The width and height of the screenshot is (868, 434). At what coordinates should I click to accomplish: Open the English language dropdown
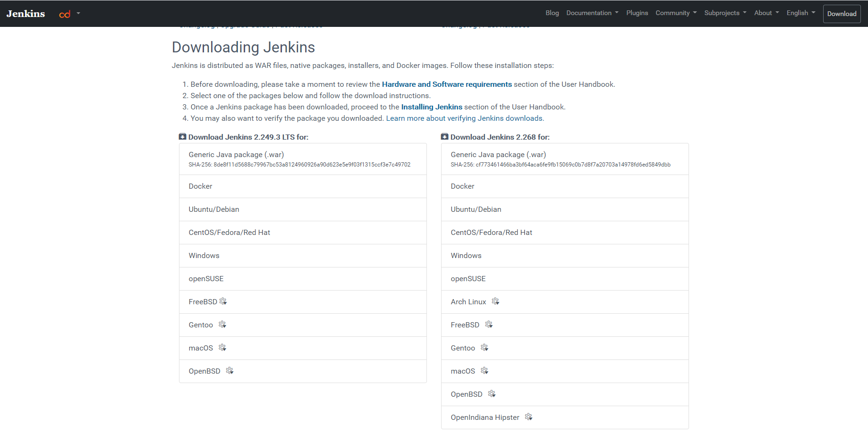(x=800, y=13)
